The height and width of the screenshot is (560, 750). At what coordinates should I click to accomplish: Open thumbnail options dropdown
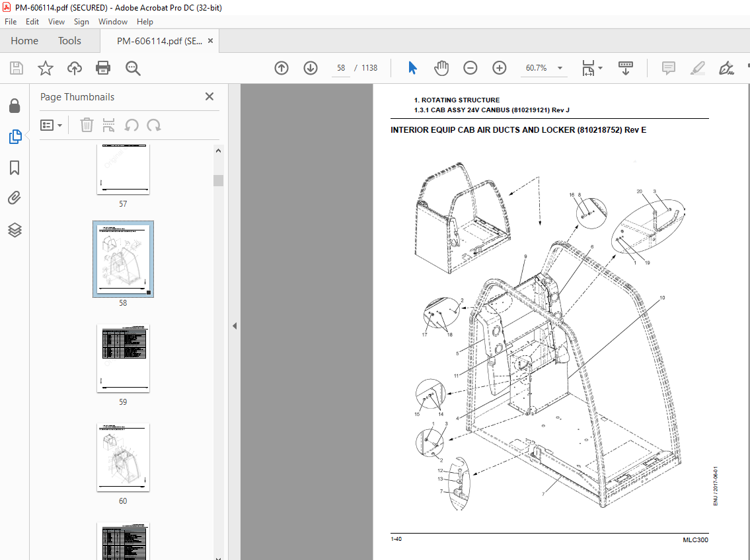51,125
